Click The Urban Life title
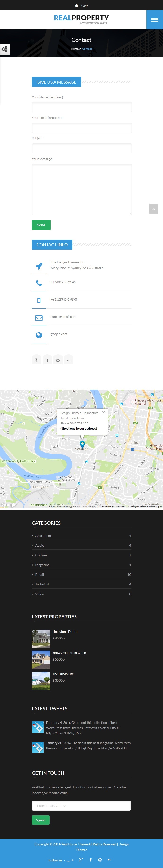Screen dimensions: 163x868 click(x=63, y=674)
